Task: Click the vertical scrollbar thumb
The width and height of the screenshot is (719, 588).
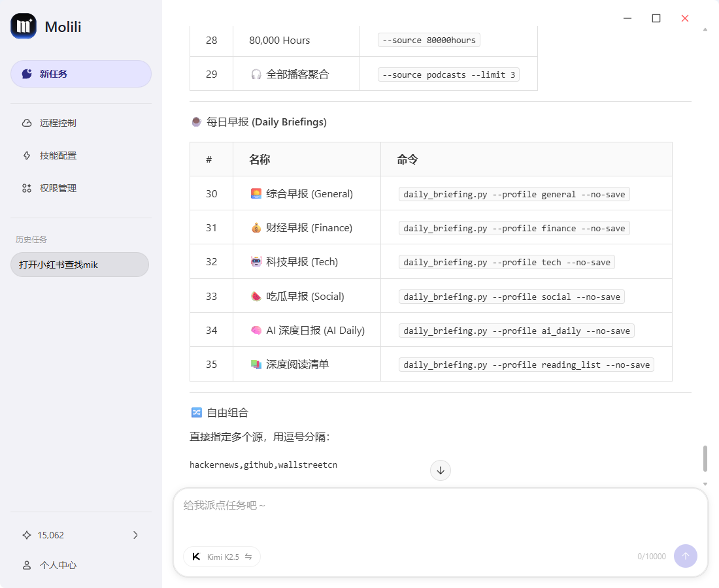Action: coord(705,458)
